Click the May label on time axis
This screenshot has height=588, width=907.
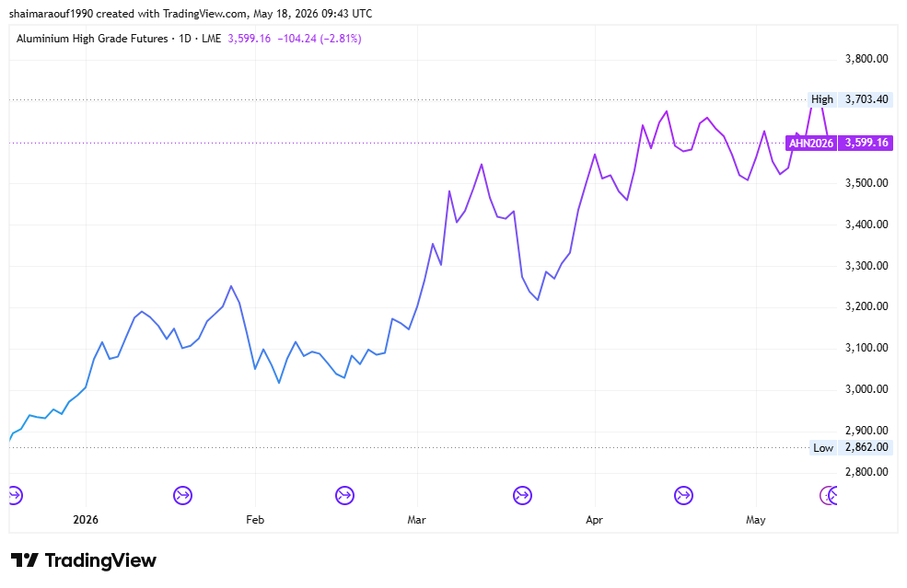pos(755,520)
